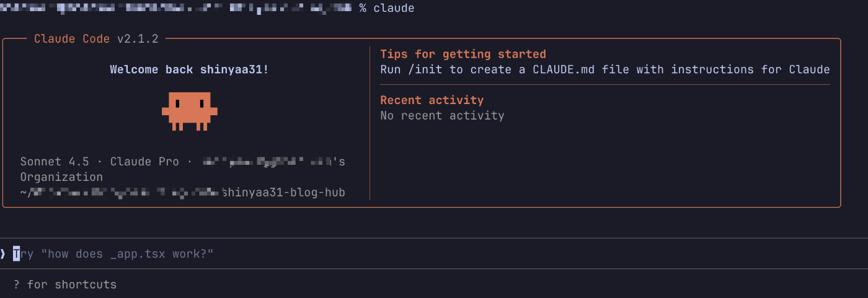868x298 pixels.
Task: Click the v2.1.2 version label
Action: pos(138,39)
